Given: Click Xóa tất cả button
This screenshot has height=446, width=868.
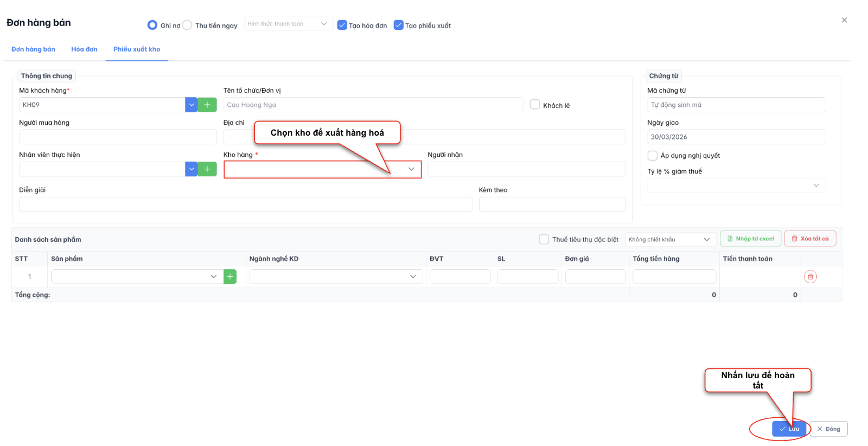Looking at the screenshot, I should point(810,239).
